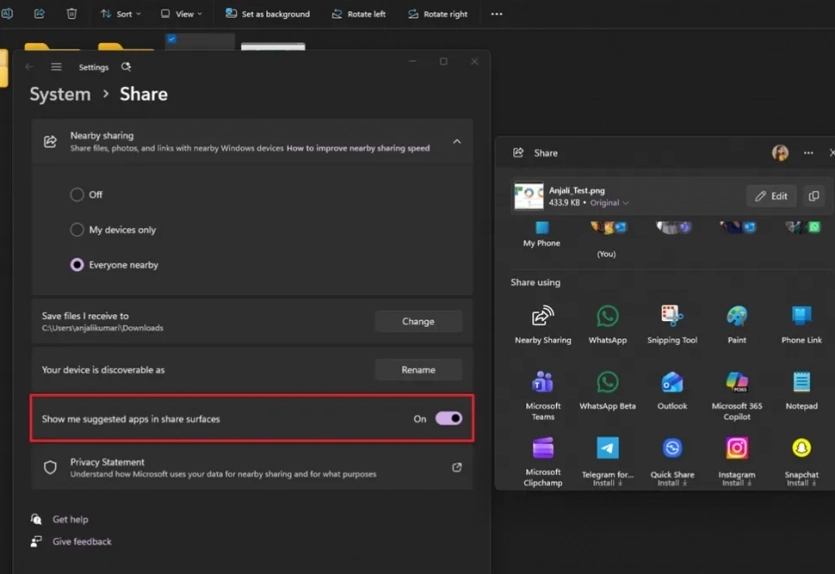Disable suggested apps in share surfaces toggle

point(448,419)
